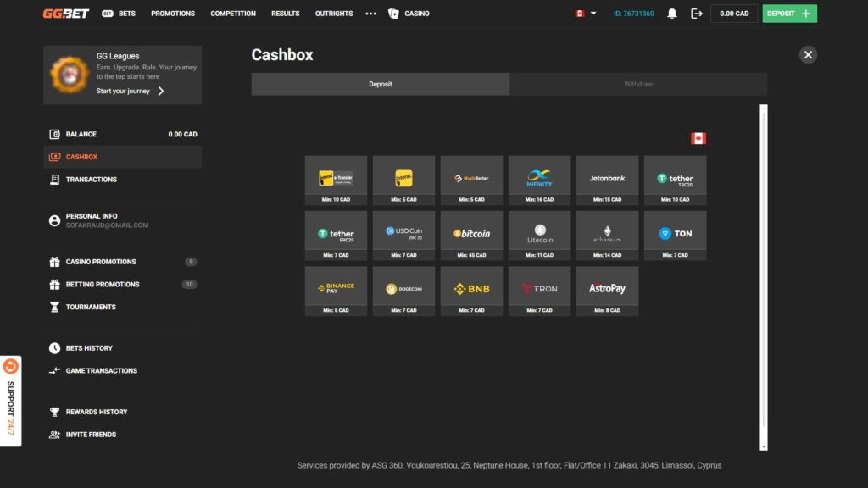Open the notifications bell icon
The image size is (868, 488).
(x=672, y=14)
